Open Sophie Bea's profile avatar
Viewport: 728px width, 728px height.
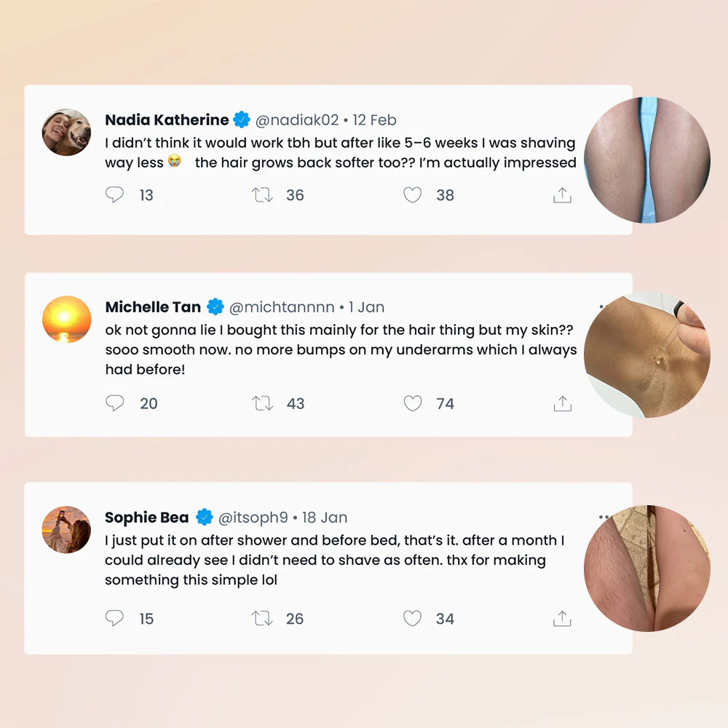[66, 530]
